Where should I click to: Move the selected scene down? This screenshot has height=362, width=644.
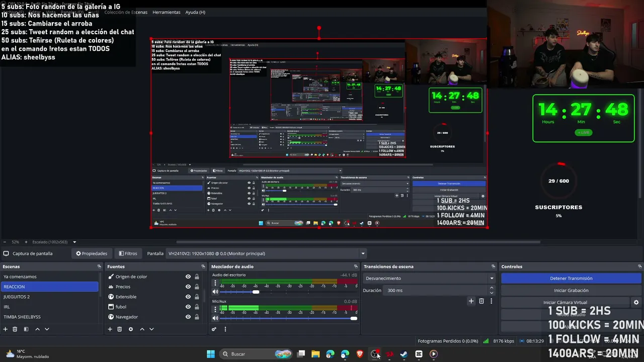(x=47, y=329)
